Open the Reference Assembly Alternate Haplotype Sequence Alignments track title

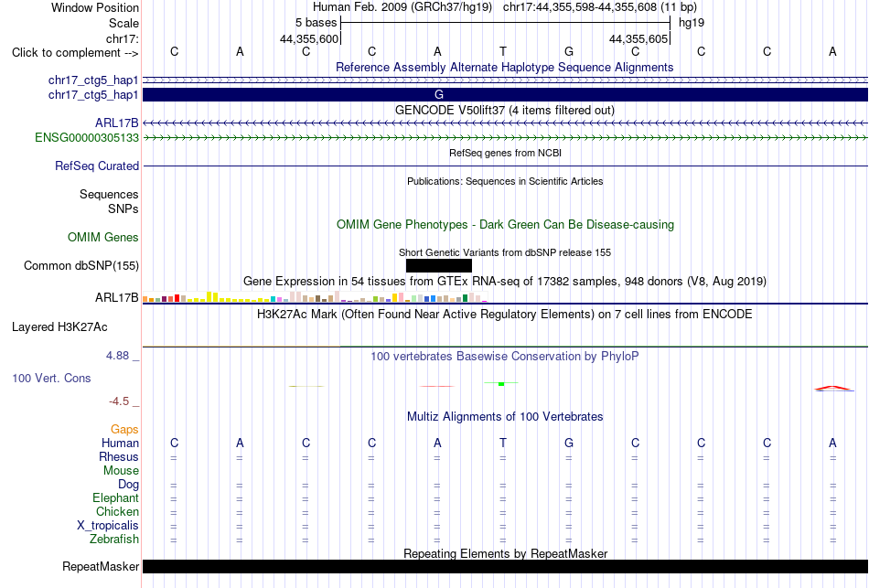(505, 67)
